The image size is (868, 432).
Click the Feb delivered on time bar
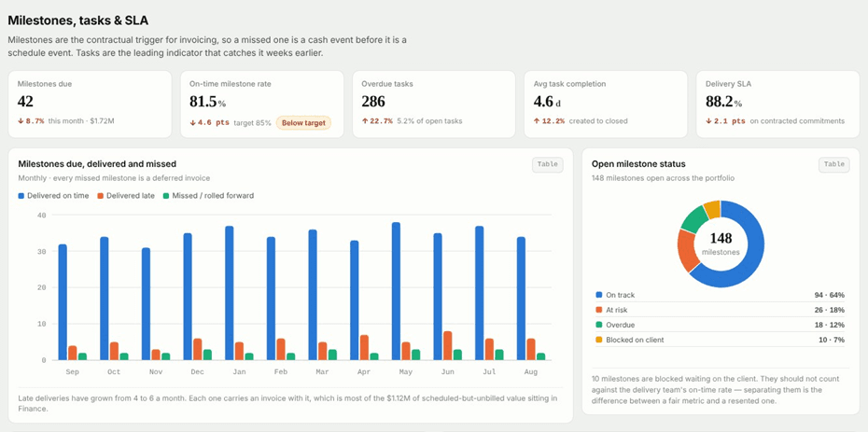coord(271,299)
